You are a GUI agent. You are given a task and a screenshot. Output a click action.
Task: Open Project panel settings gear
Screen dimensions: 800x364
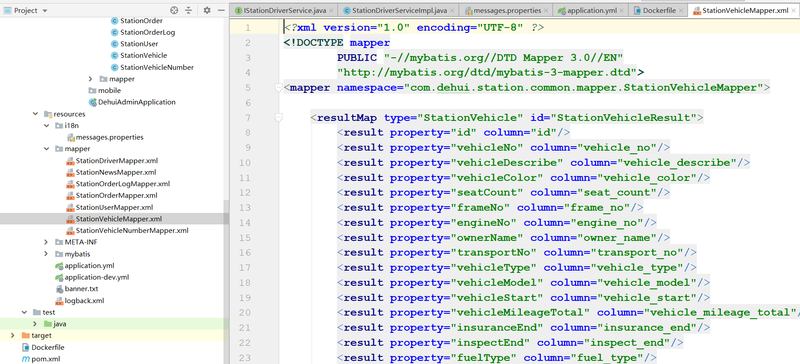point(207,10)
